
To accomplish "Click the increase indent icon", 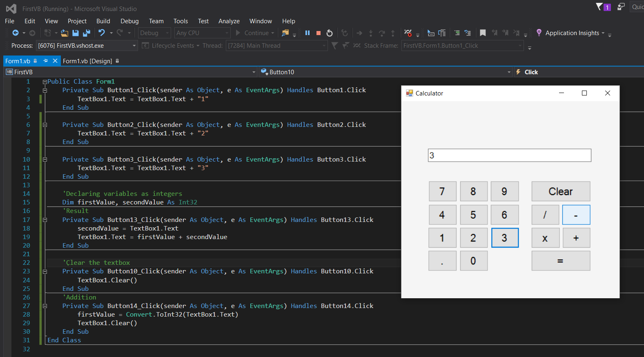I will [x=457, y=33].
